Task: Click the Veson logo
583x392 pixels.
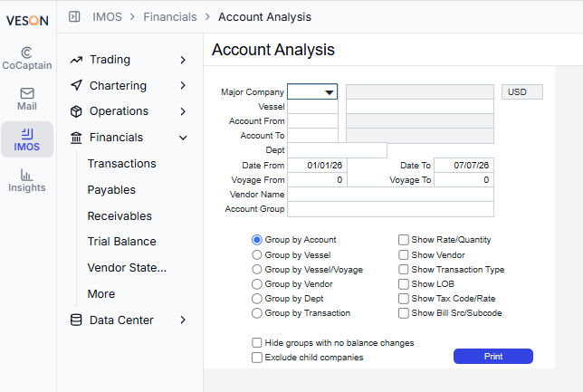Action: [27, 21]
